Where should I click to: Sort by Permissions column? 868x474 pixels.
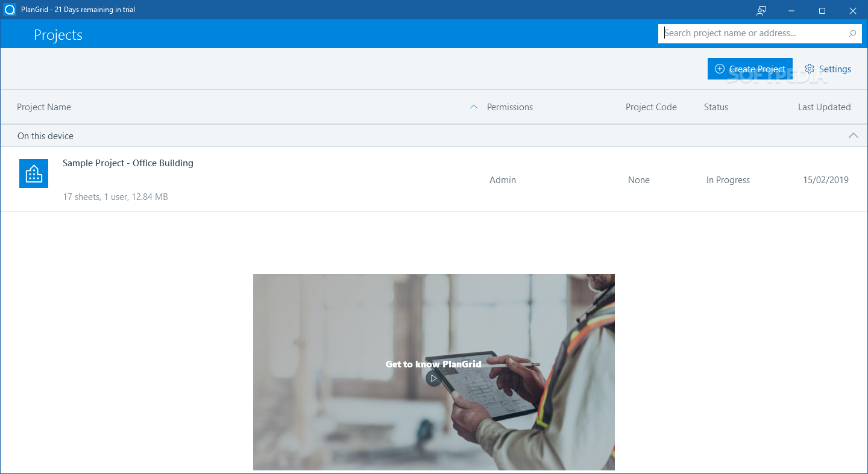(510, 107)
